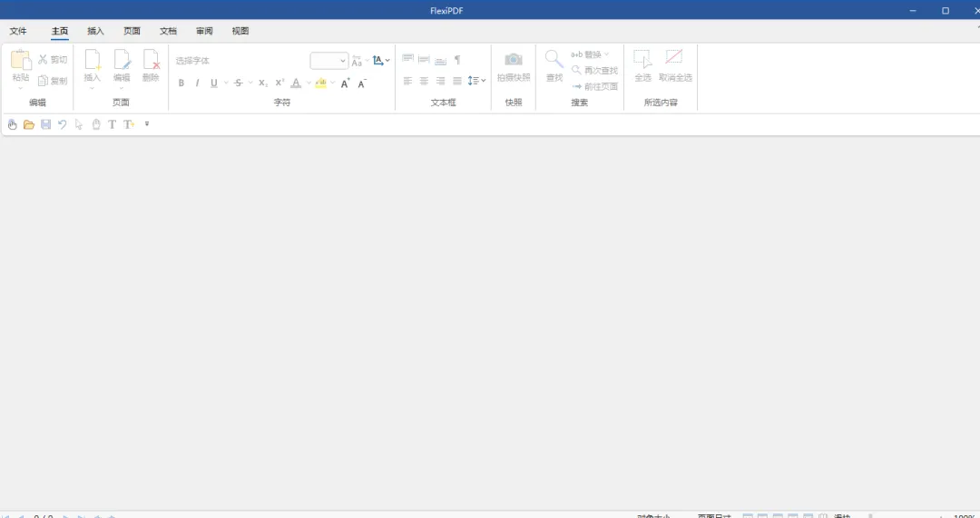Toggle Underline formatting
Viewport: 980px width, 518px height.
tap(214, 83)
